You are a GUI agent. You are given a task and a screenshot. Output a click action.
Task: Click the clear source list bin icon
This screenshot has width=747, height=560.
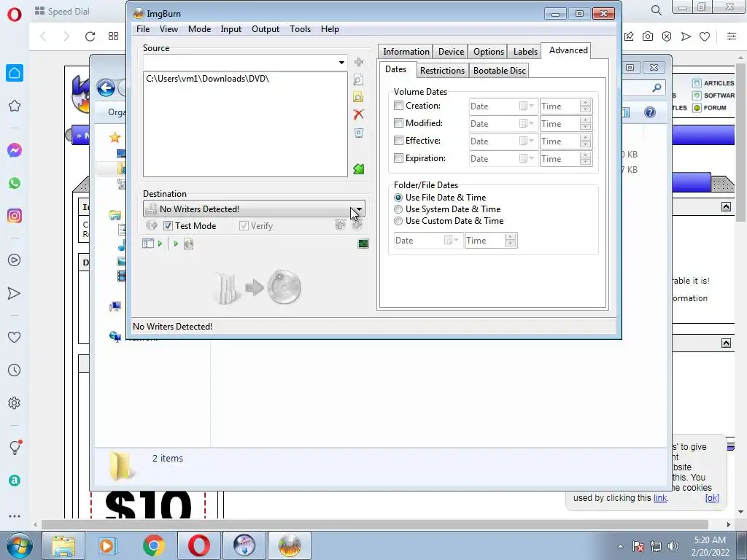359,133
